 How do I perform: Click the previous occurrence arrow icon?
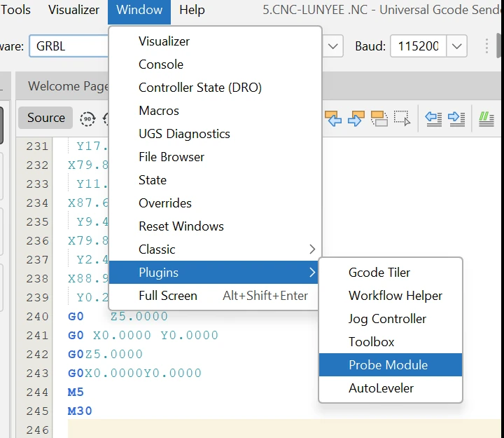(x=333, y=118)
